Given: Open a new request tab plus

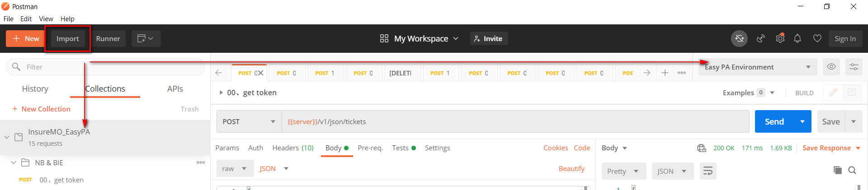Looking at the screenshot, I should 665,73.
